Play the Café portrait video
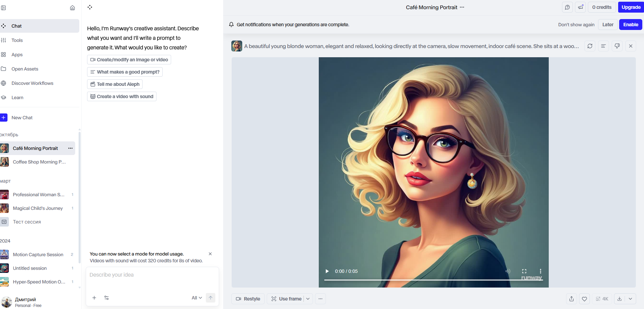The height and width of the screenshot is (309, 644). 327,271
